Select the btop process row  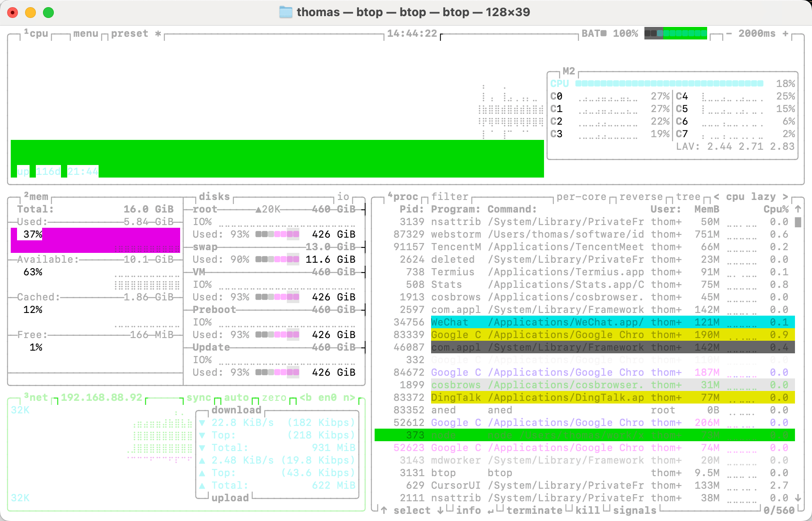point(585,473)
